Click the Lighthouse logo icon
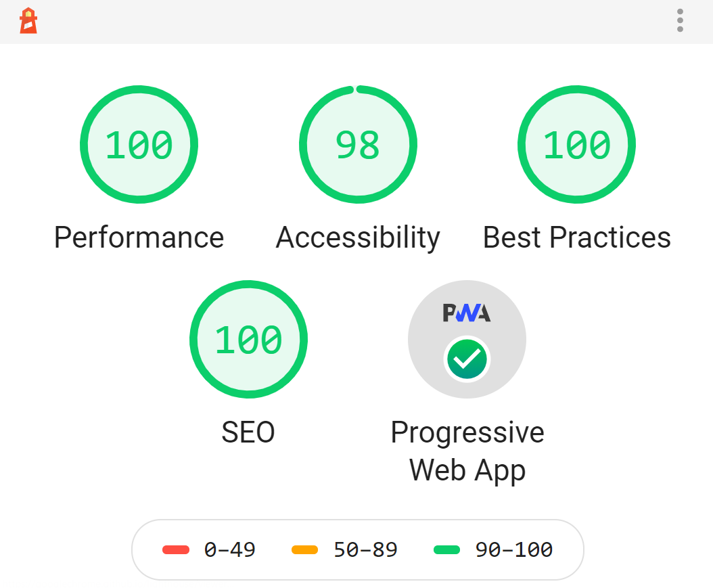This screenshot has height=588, width=713. pyautogui.click(x=28, y=21)
